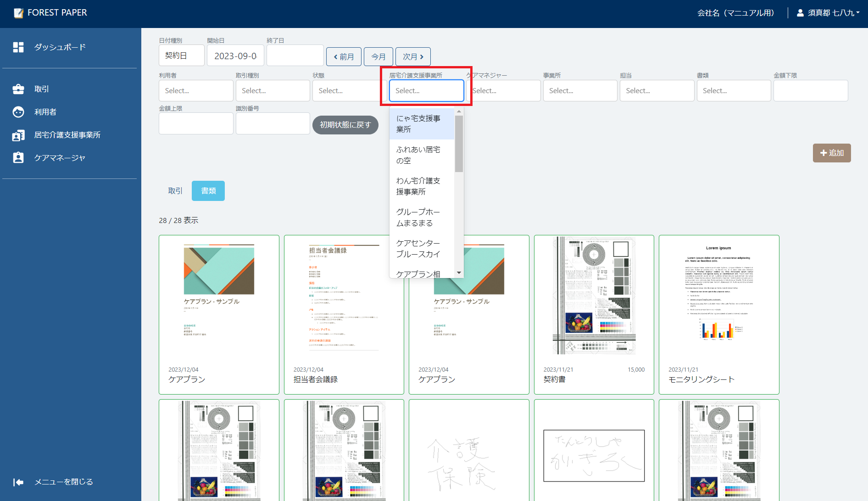Click the 追加 add button
This screenshot has height=501, width=868.
(x=831, y=153)
